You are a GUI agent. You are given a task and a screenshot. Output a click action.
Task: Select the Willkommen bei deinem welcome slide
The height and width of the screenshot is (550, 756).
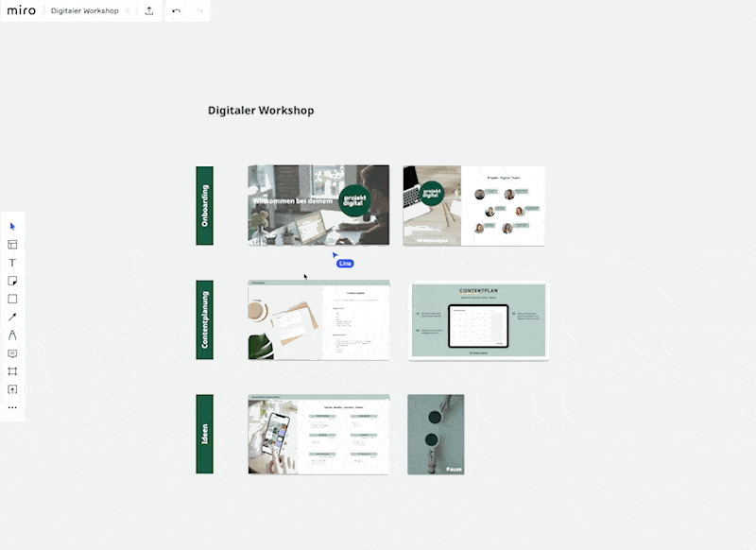pyautogui.click(x=318, y=205)
